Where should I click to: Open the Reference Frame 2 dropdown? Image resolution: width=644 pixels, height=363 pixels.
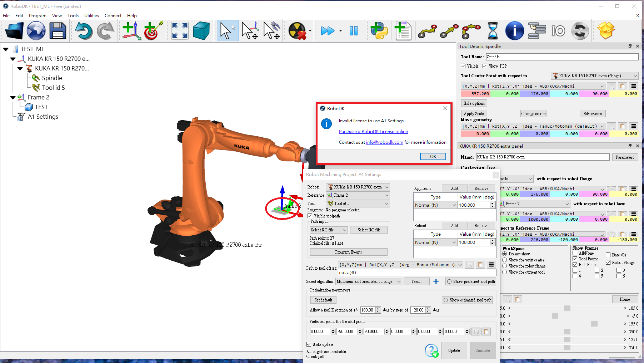coord(357,195)
